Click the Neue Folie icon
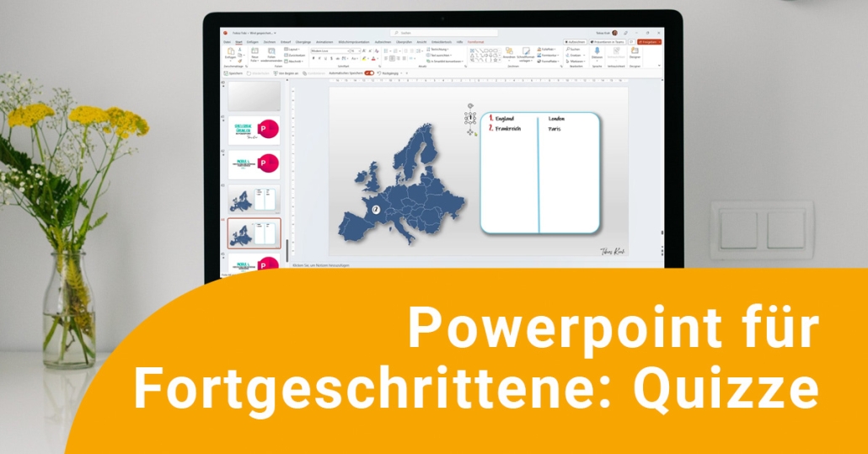 255,52
